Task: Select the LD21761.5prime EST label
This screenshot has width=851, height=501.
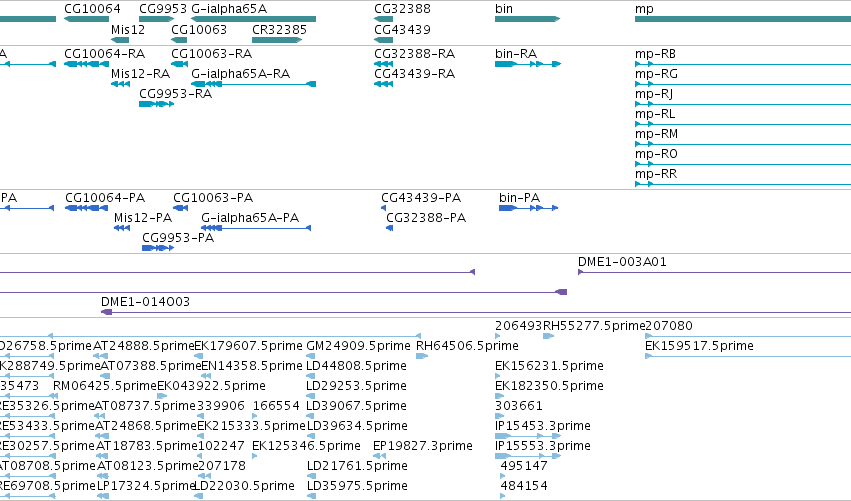Action: (x=357, y=466)
